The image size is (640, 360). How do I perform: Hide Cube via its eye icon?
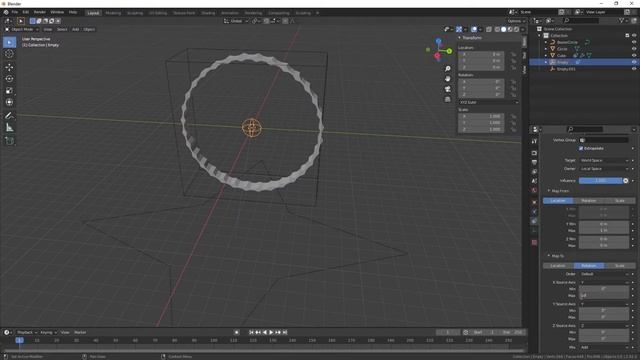click(x=634, y=55)
